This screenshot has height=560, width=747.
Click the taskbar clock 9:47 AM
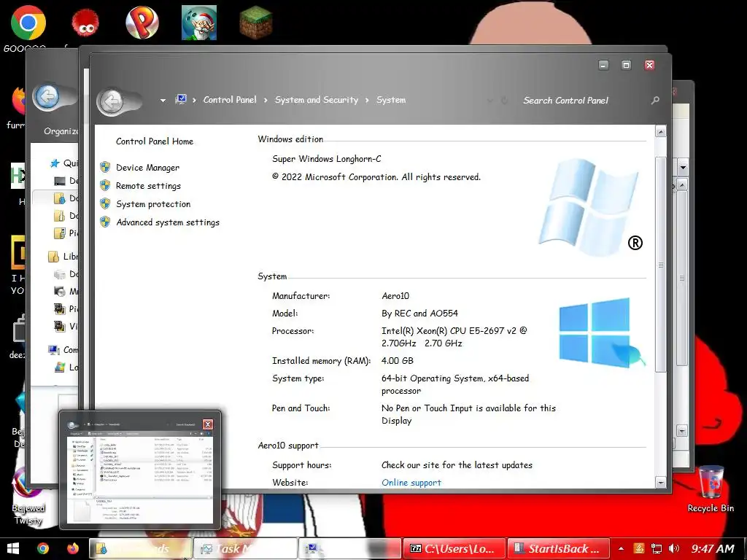[x=713, y=548]
